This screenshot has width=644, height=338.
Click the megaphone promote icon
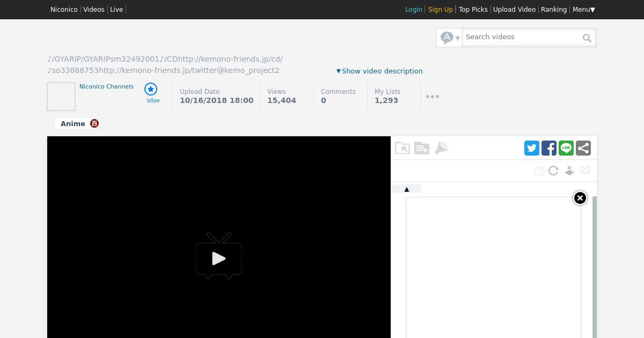point(441,148)
